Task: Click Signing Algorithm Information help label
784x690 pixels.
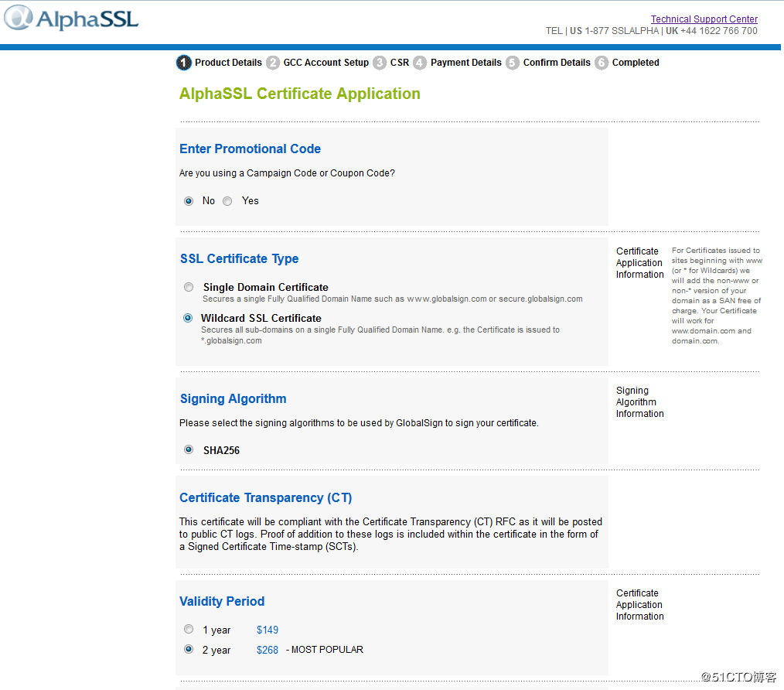Action: tap(640, 401)
